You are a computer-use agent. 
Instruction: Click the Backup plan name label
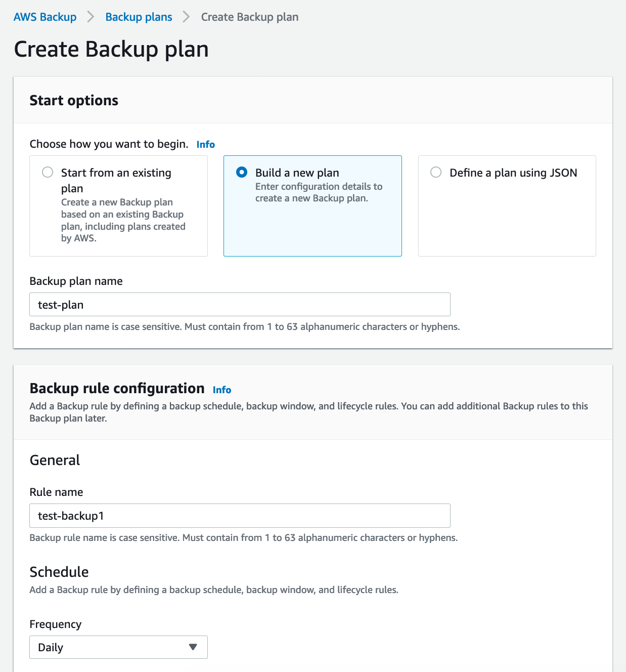tap(76, 281)
